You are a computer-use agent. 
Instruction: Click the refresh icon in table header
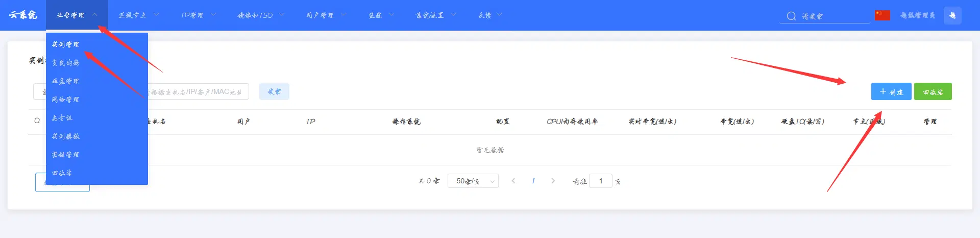37,121
